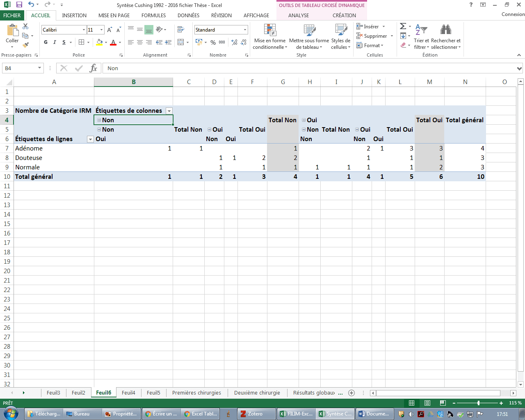The height and width of the screenshot is (420, 525).
Task: Click the Trier et filtrer icon
Action: pos(421,37)
